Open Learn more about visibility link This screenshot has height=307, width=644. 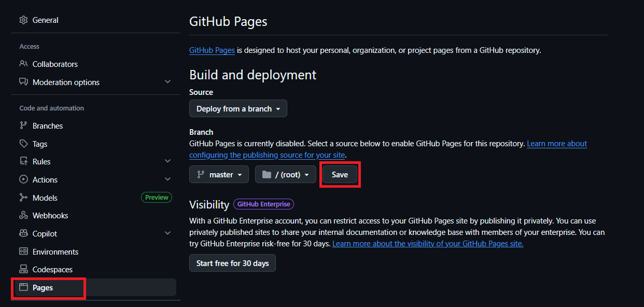tap(428, 244)
